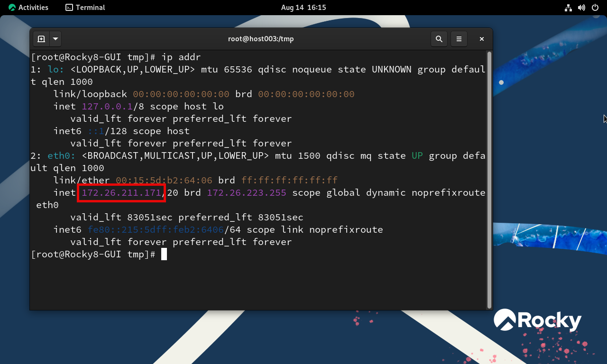Open the terminal search icon
The height and width of the screenshot is (364, 607).
coord(439,39)
